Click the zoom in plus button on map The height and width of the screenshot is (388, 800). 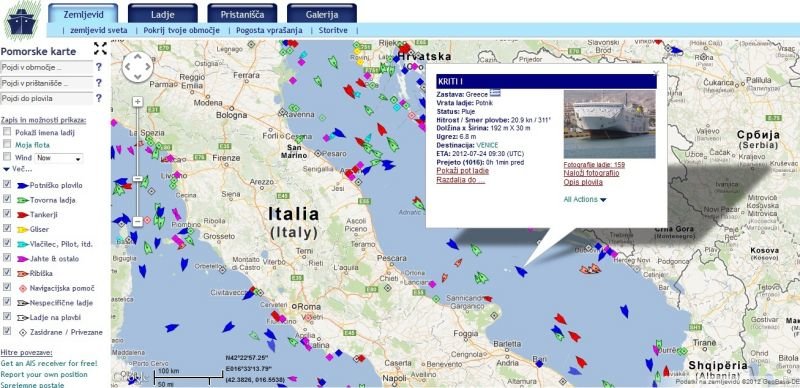(x=137, y=101)
